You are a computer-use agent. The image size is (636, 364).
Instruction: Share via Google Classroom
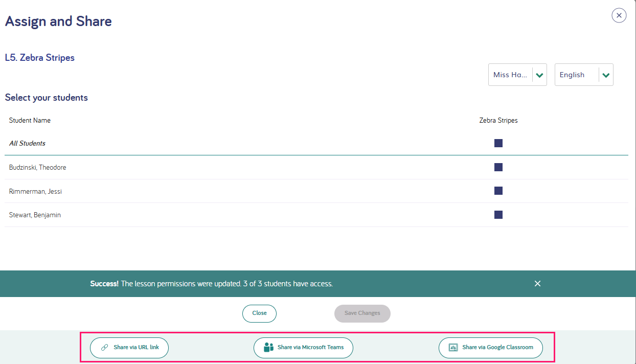(x=491, y=348)
